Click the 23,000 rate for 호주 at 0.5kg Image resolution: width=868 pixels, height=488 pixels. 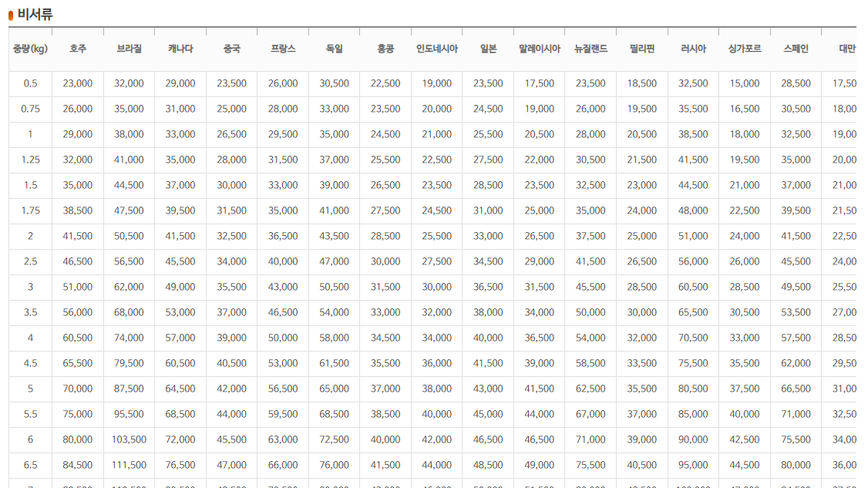(x=77, y=83)
